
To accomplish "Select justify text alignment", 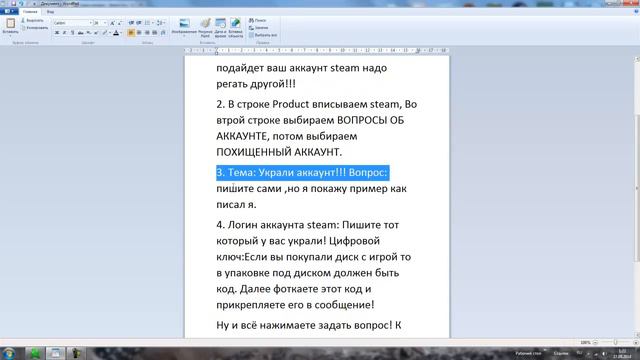I will coord(155,33).
